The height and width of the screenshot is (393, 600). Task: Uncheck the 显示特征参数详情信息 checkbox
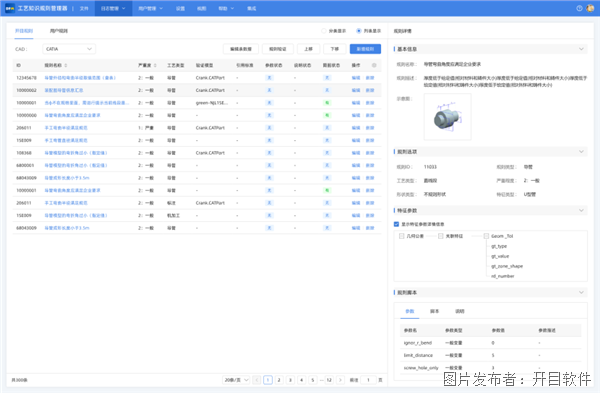coord(396,224)
